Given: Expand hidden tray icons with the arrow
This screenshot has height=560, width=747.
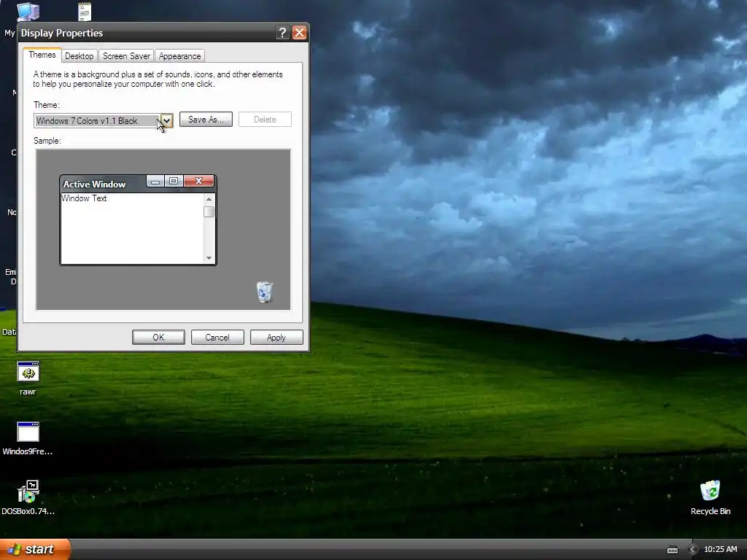Looking at the screenshot, I should point(693,550).
